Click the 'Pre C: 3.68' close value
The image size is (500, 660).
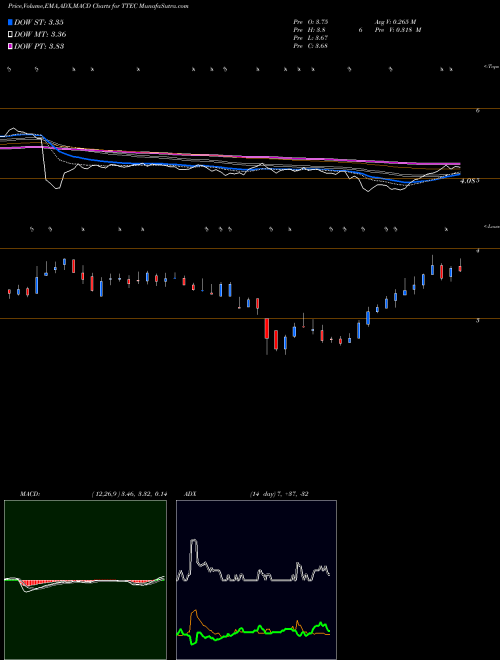[311, 46]
